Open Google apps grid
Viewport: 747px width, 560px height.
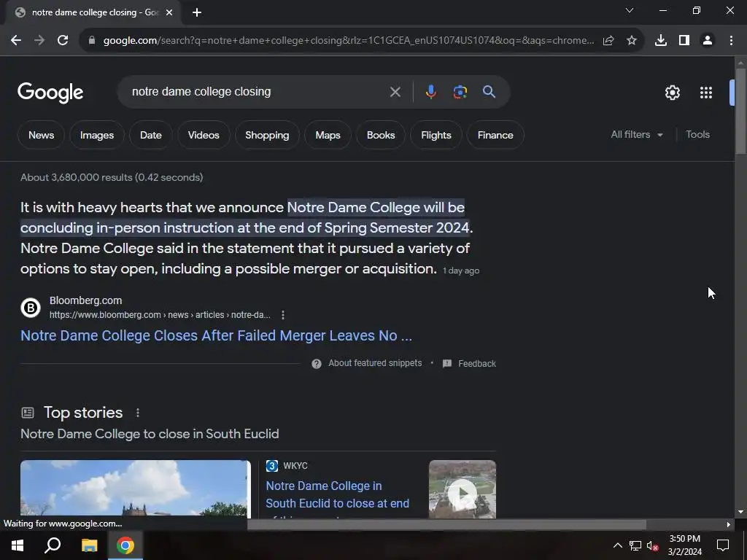tap(706, 93)
